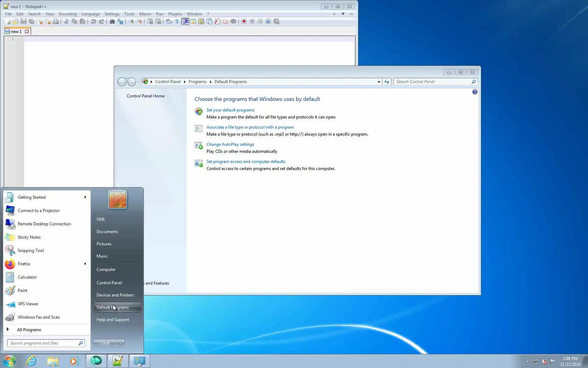
Task: Expand the arrow after Control Panel breadcrumb
Action: pyautogui.click(x=184, y=82)
